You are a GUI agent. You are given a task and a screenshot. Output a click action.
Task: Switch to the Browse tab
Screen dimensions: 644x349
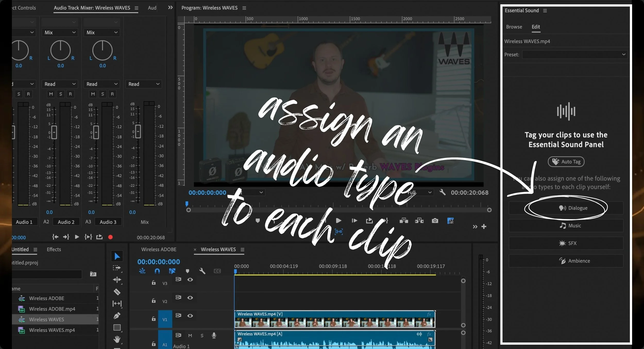[x=514, y=27]
